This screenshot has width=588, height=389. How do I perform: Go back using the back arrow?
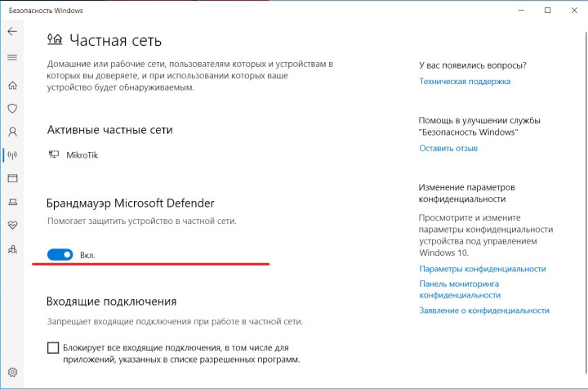coord(12,31)
